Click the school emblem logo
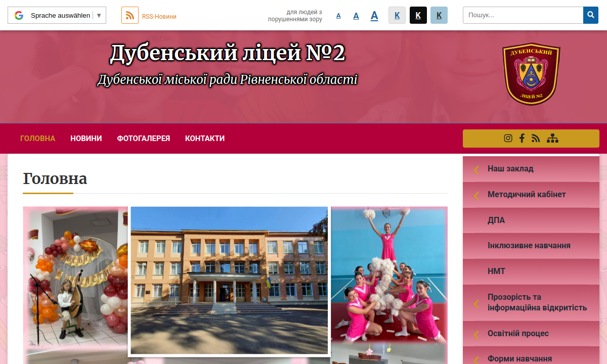607x364 pixels. click(x=531, y=73)
